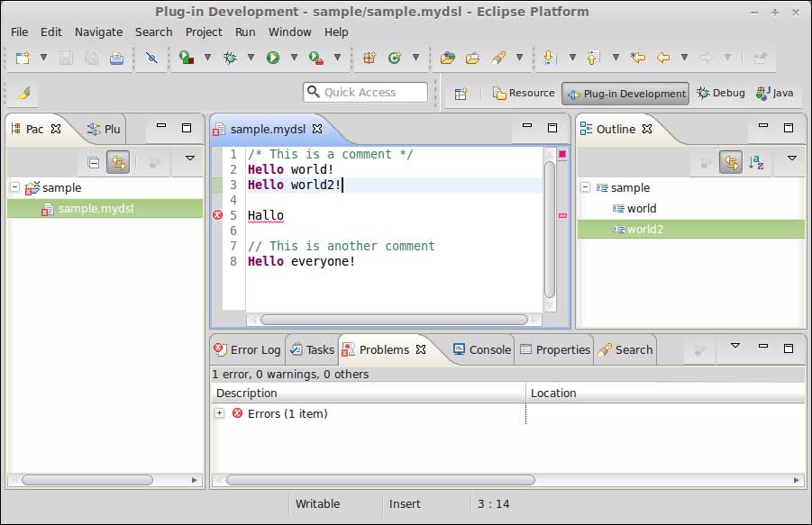This screenshot has width=812, height=525.
Task: Click Collapse All in Package Explorer
Action: (x=94, y=162)
